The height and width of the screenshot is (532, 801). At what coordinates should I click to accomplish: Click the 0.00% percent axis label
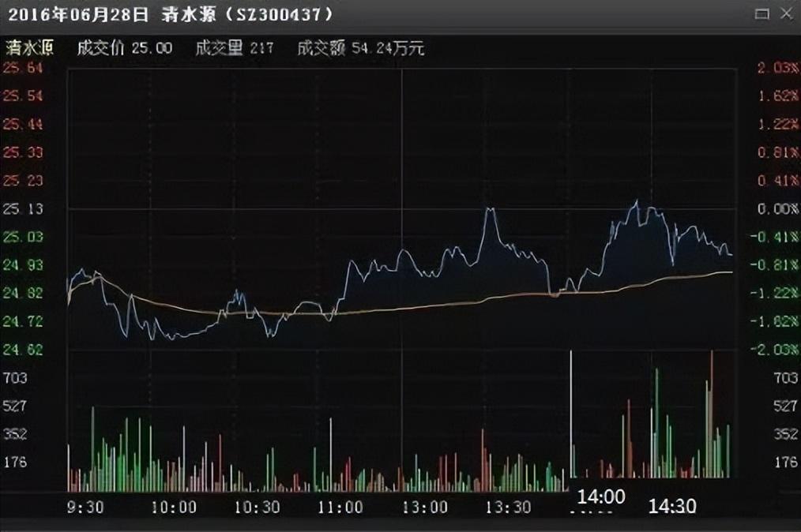pyautogui.click(x=777, y=208)
